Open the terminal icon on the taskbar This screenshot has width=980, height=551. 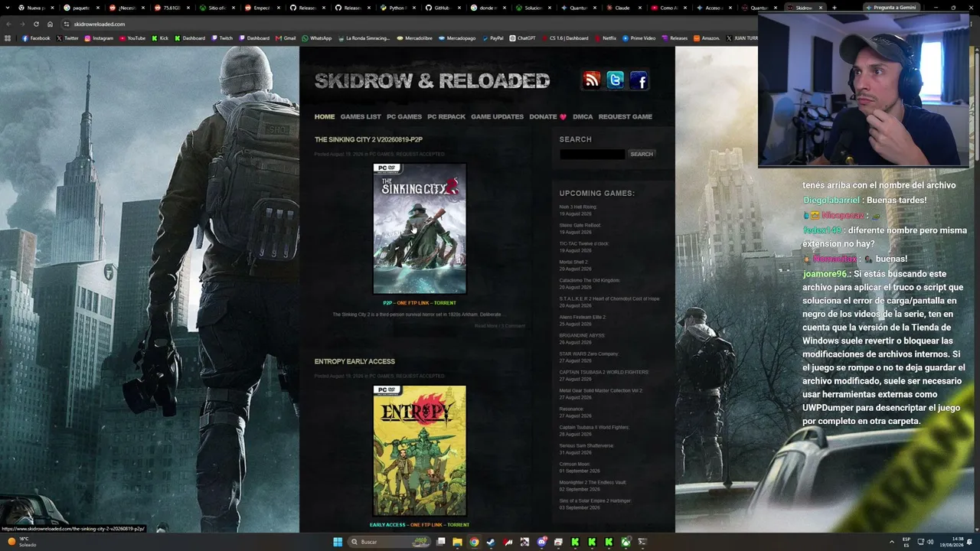pos(643,542)
